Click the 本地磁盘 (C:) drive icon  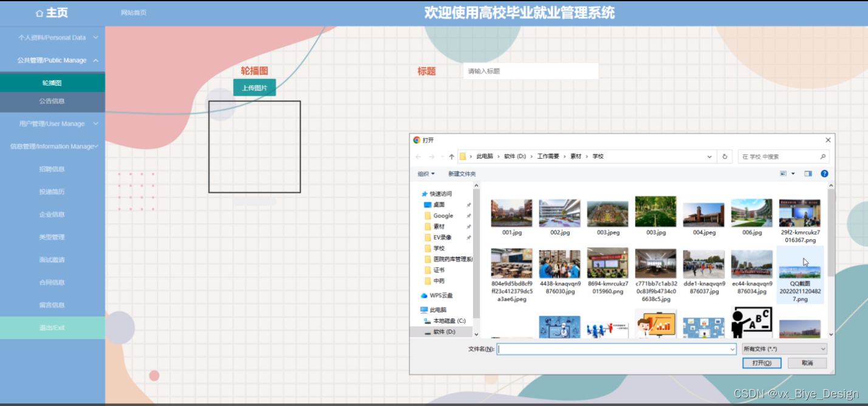[428, 321]
